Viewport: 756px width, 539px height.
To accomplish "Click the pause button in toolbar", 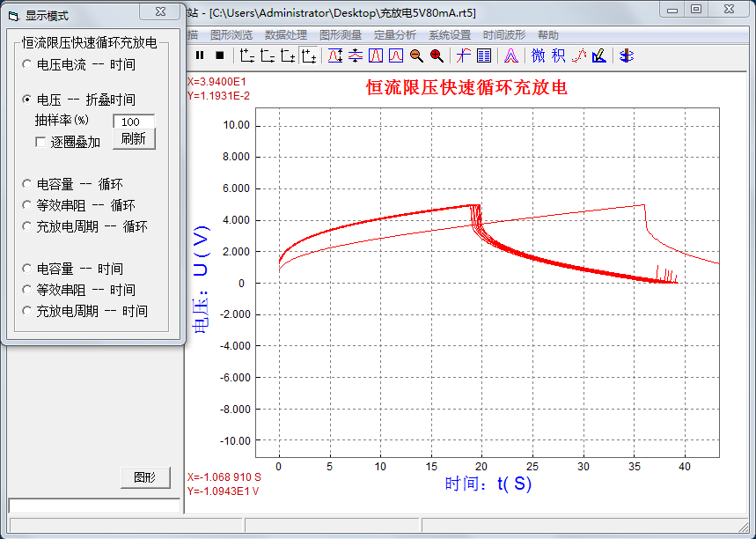I will point(200,55).
